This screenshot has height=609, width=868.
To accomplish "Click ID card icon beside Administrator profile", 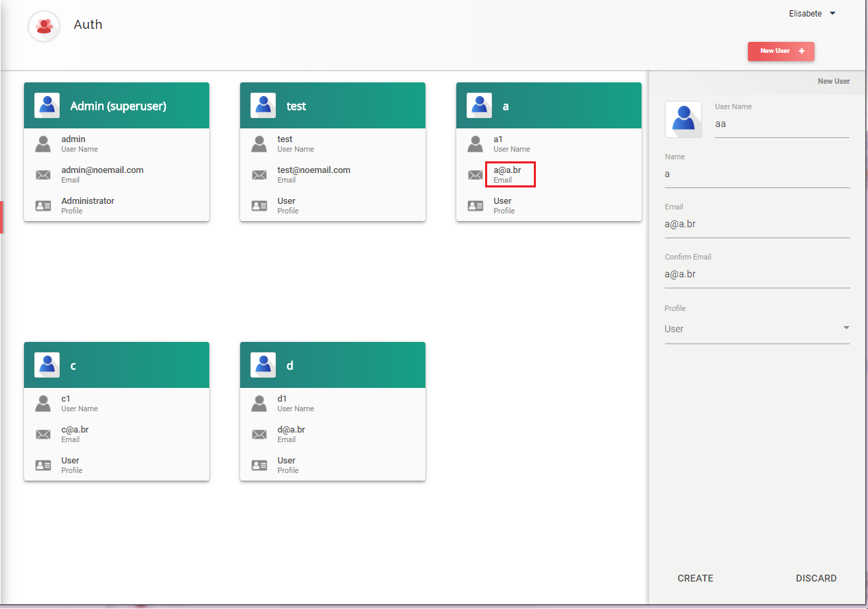I will (x=43, y=205).
